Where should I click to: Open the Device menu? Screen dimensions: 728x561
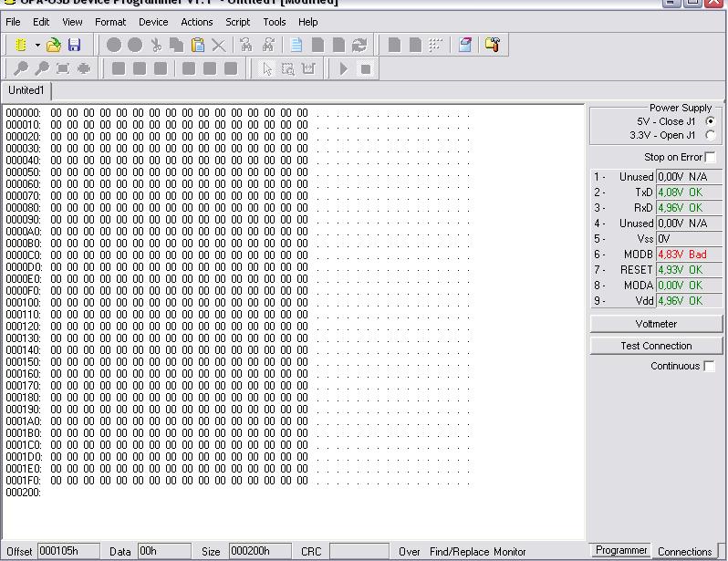[x=153, y=22]
